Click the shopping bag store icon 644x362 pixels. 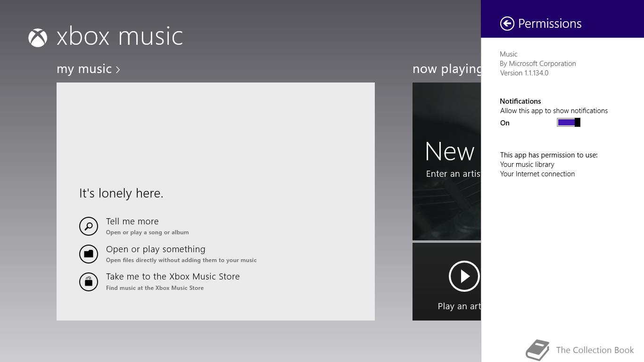tap(89, 282)
